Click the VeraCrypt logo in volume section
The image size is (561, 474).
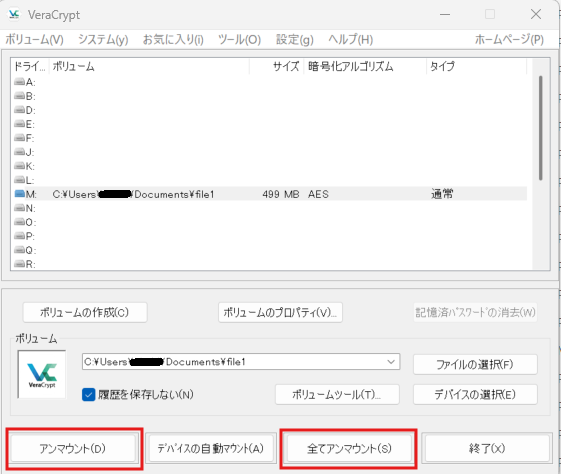[42, 374]
